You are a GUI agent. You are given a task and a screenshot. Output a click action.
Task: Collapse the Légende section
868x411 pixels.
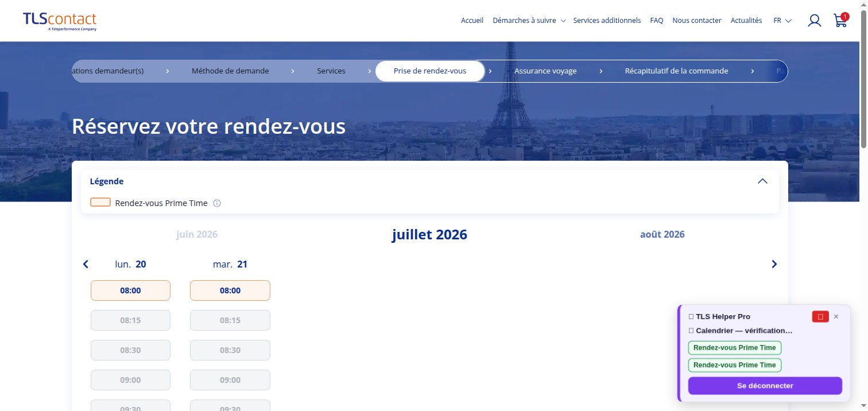coord(762,181)
